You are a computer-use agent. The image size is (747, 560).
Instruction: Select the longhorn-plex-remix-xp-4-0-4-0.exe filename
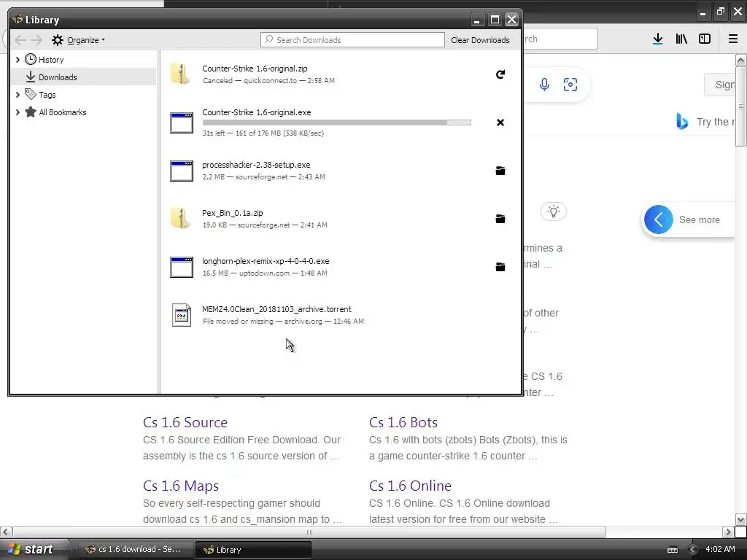click(x=266, y=261)
